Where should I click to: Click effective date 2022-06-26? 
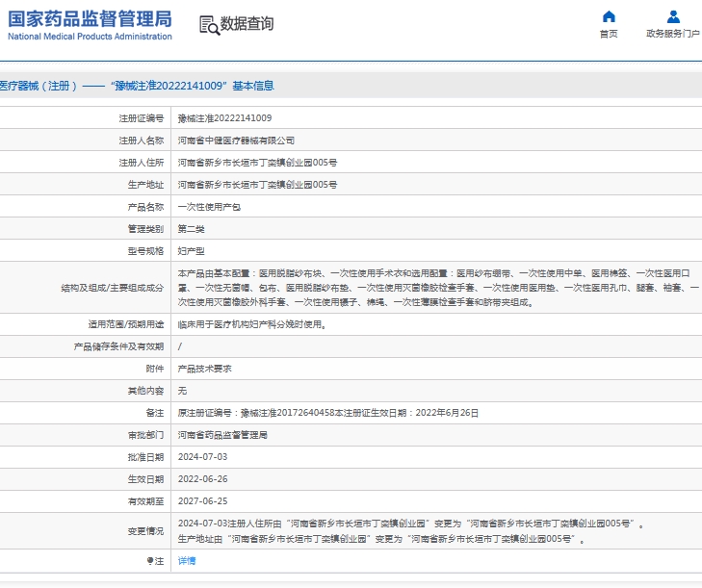[203, 479]
